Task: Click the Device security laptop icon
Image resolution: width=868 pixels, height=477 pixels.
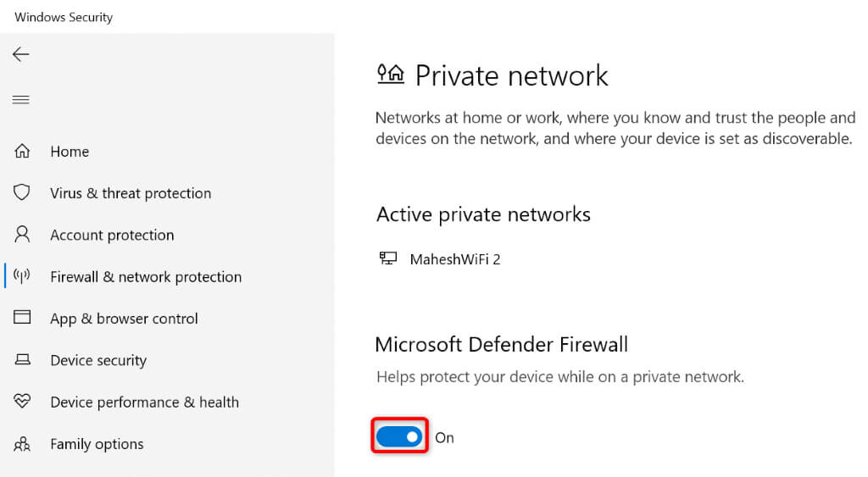Action: (22, 360)
